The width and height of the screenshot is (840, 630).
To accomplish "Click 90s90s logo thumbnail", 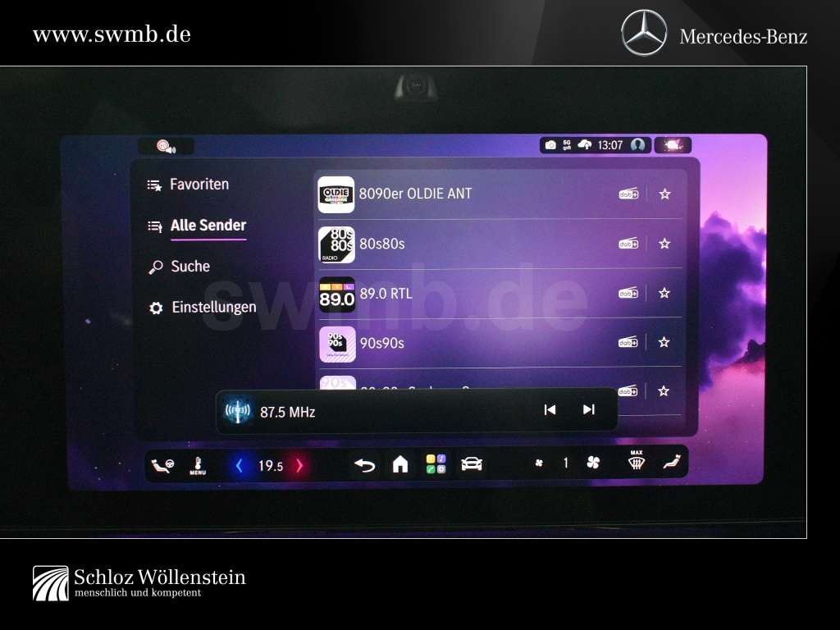I will coord(337,344).
